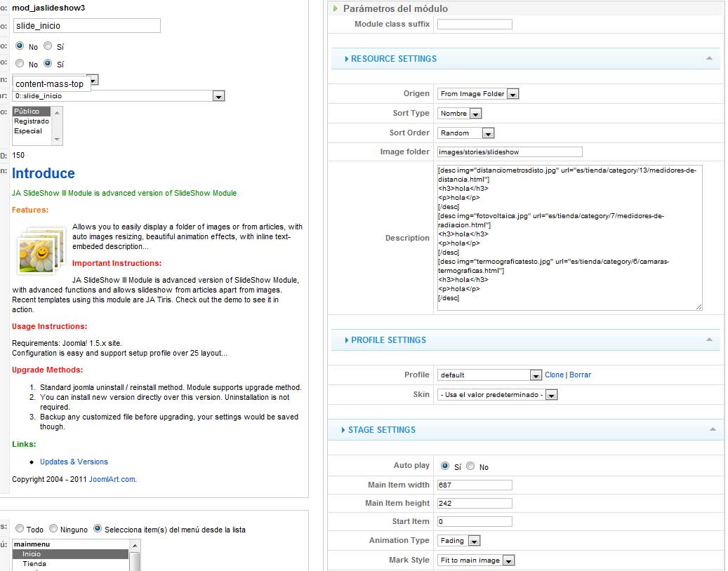
Task: Collapse RESOURCE SETTINGS with its up arrow
Action: click(709, 58)
